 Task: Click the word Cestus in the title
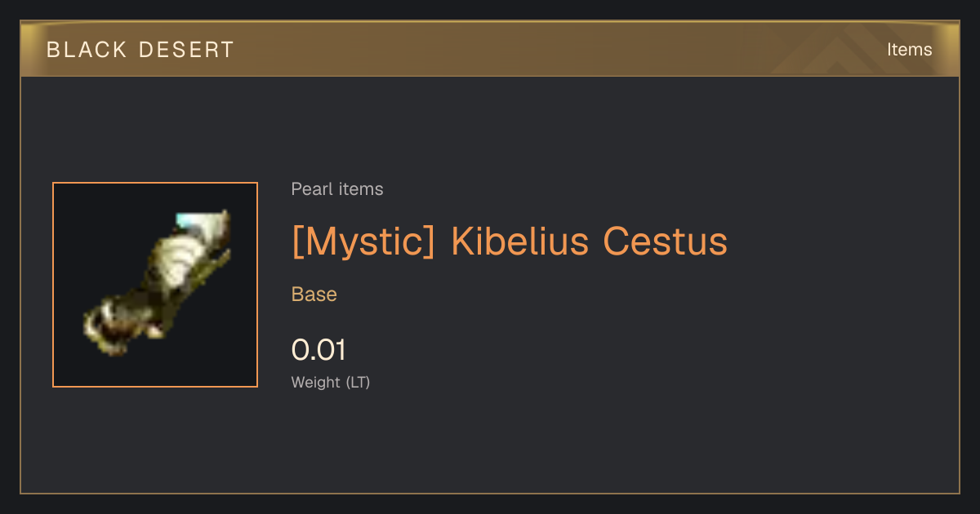[665, 241]
